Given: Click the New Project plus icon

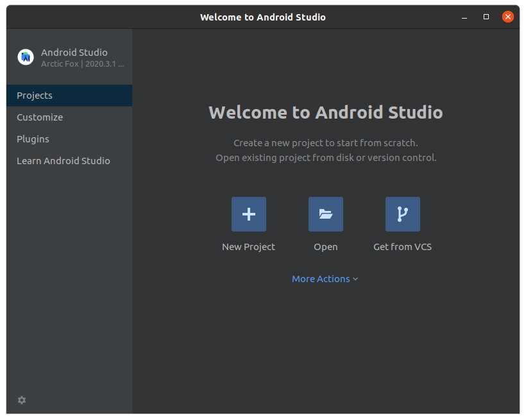Looking at the screenshot, I should point(249,214).
